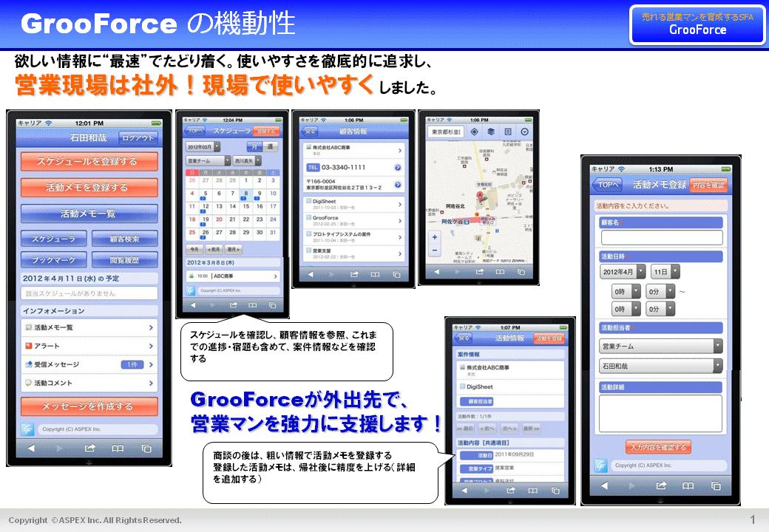Open the DigiSheet row in 顧客情報
769x532 pixels.
(x=353, y=204)
